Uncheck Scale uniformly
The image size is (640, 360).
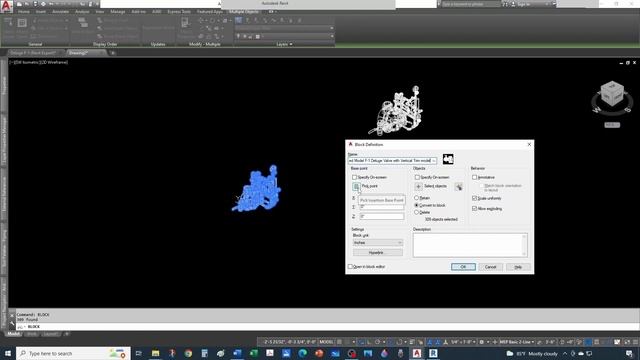pos(474,198)
